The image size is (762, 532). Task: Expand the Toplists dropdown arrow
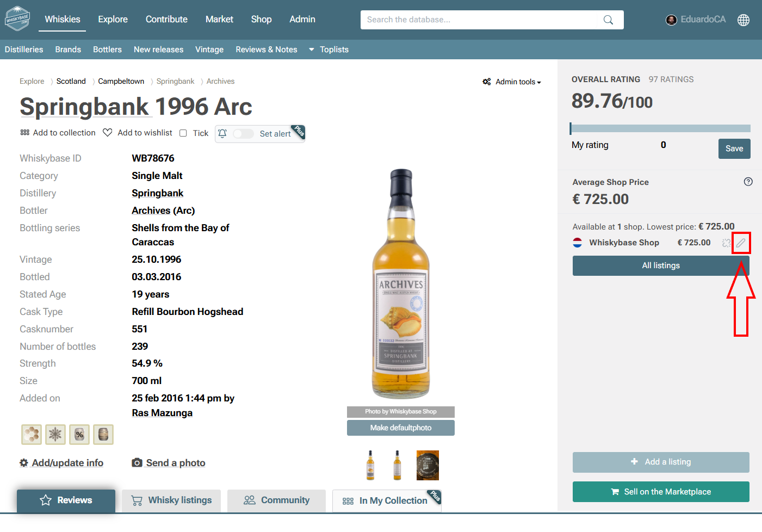pyautogui.click(x=312, y=50)
